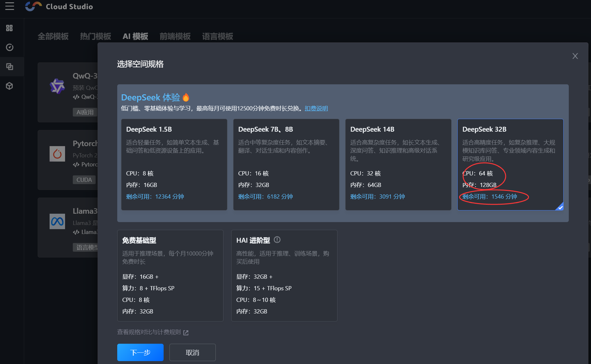Choose the 免费基础型 spec card
The width and height of the screenshot is (591, 364).
[170, 275]
